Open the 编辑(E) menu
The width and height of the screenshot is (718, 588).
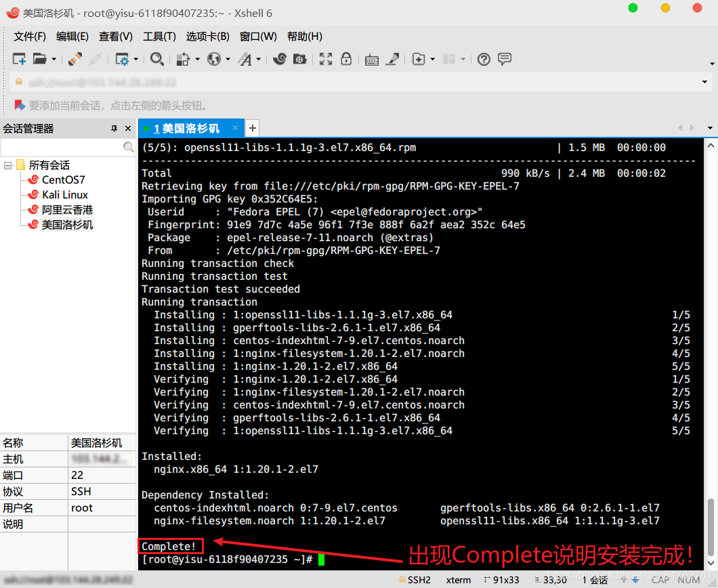(x=72, y=37)
